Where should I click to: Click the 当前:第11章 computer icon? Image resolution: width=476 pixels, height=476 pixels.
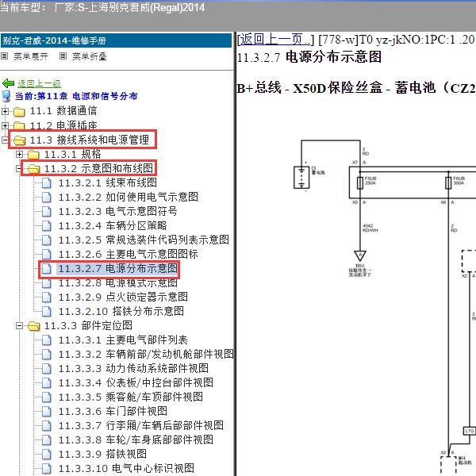(6, 96)
